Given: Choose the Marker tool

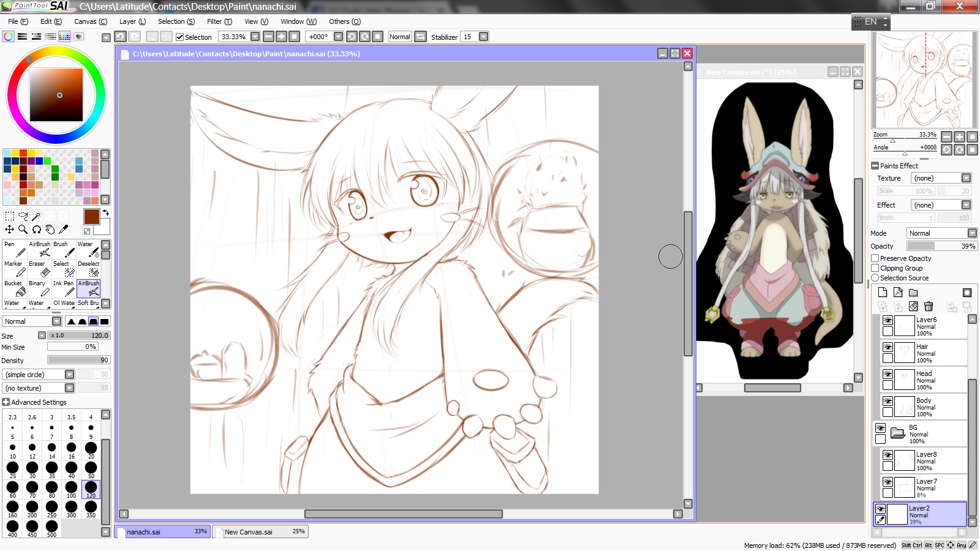Looking at the screenshot, I should pos(15,269).
